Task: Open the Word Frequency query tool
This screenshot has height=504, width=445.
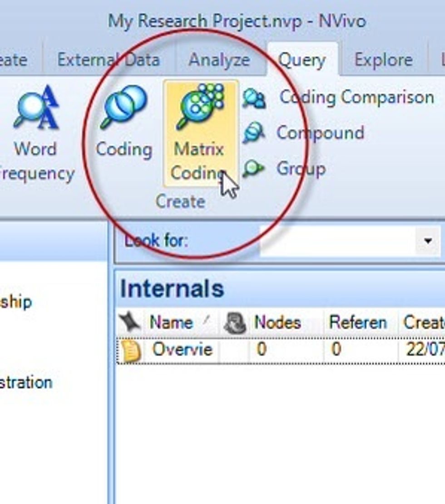Action: (36, 134)
